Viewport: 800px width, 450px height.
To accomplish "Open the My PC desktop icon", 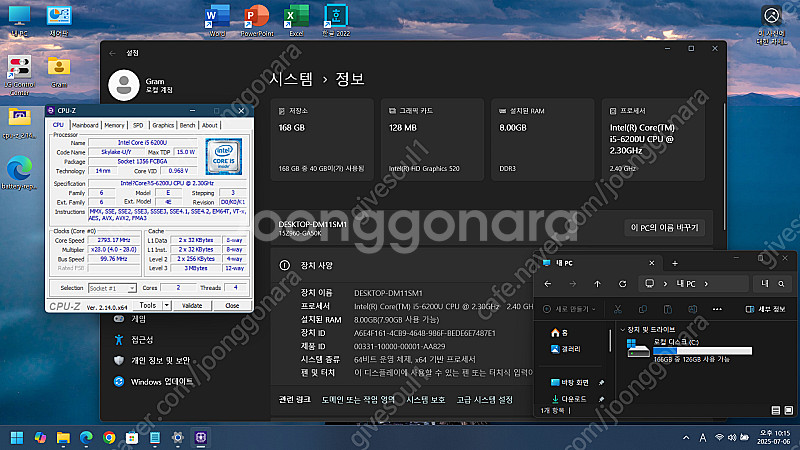I will click(x=19, y=20).
